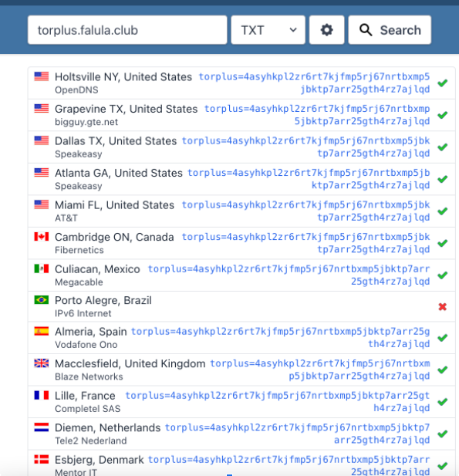Screen dimensions: 459x476
Task: Click the Spain flag beside Almeria
Action: pos(42,331)
